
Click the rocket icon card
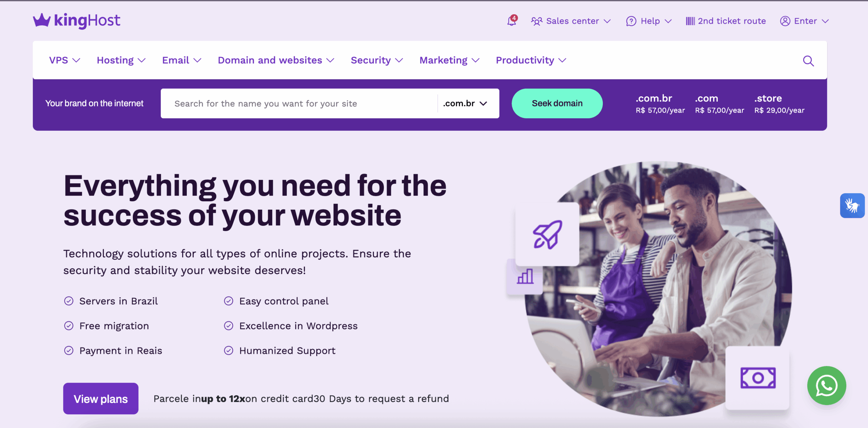click(x=547, y=234)
